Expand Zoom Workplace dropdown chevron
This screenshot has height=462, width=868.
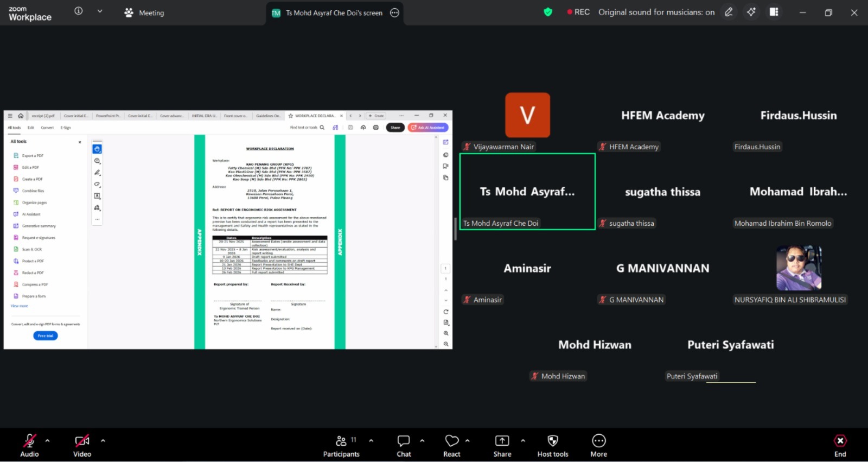(x=100, y=11)
